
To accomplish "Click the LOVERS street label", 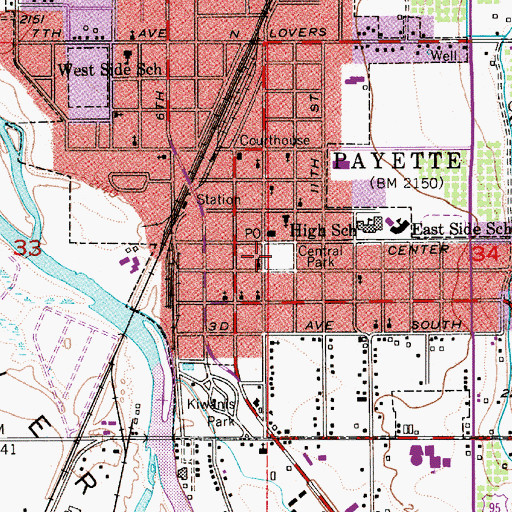I will click(298, 32).
